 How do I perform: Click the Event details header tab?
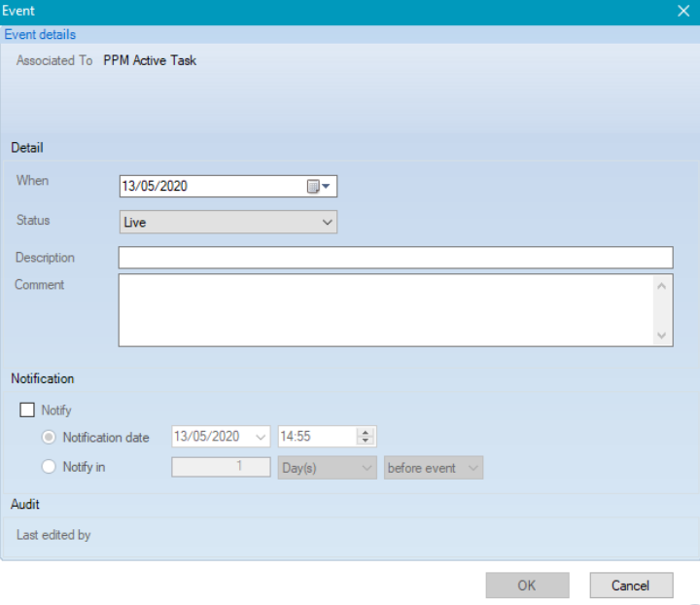click(x=40, y=35)
